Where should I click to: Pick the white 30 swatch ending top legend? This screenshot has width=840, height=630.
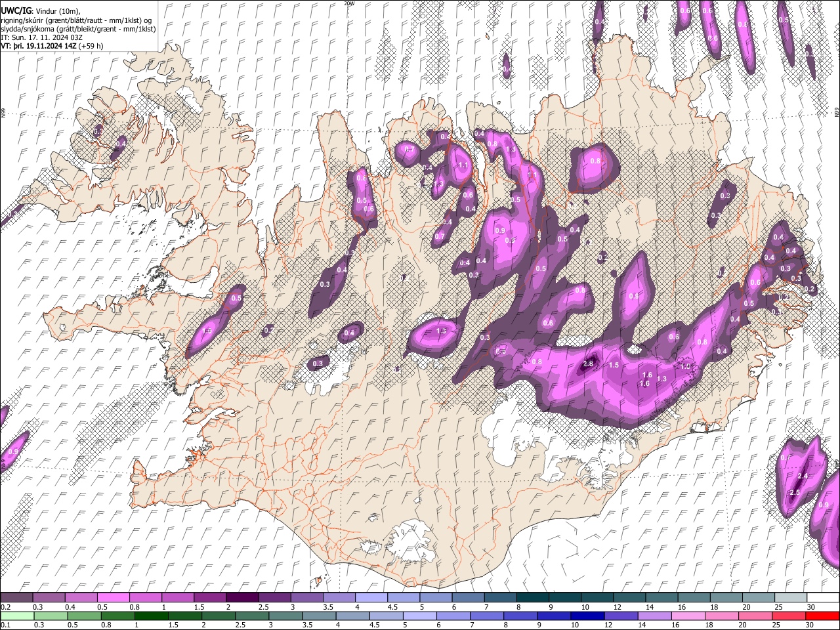(x=824, y=598)
